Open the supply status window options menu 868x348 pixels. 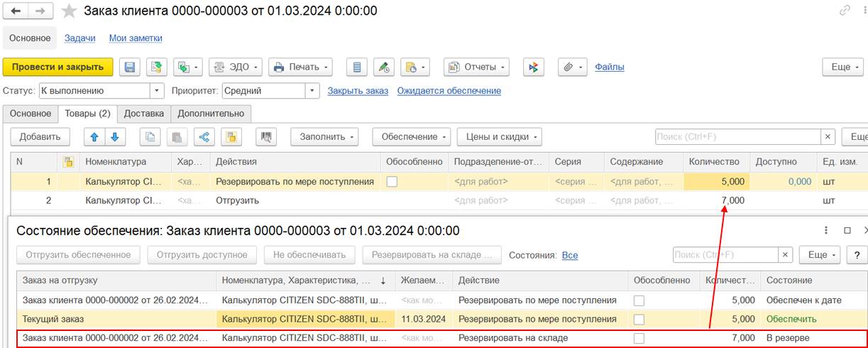point(826,231)
